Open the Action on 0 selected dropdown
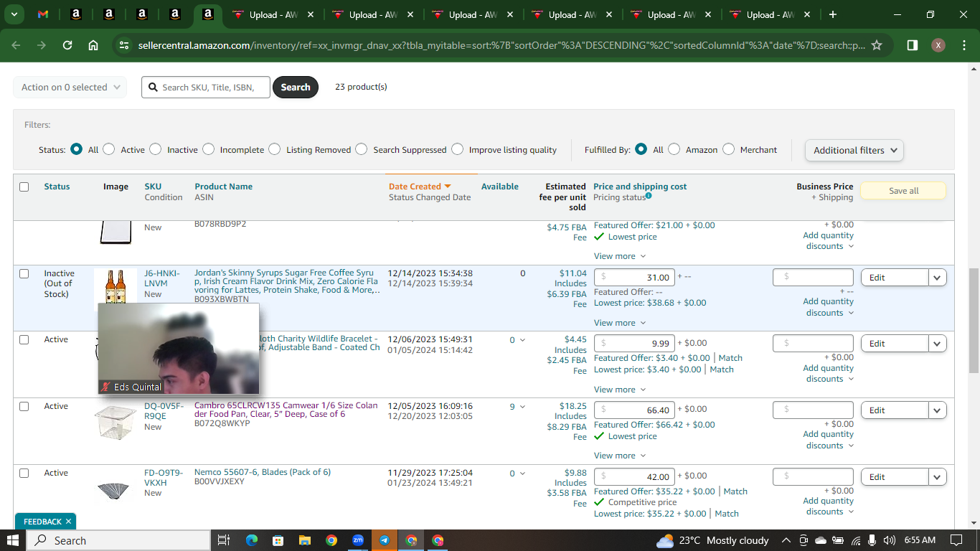 tap(70, 87)
